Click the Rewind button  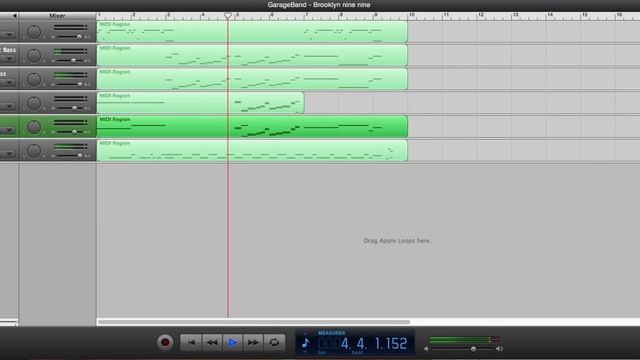tap(212, 342)
